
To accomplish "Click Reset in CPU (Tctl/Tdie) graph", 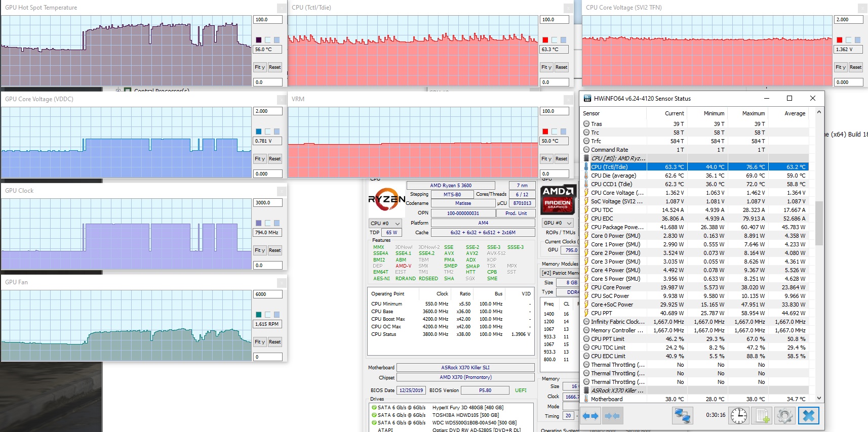I will [561, 67].
